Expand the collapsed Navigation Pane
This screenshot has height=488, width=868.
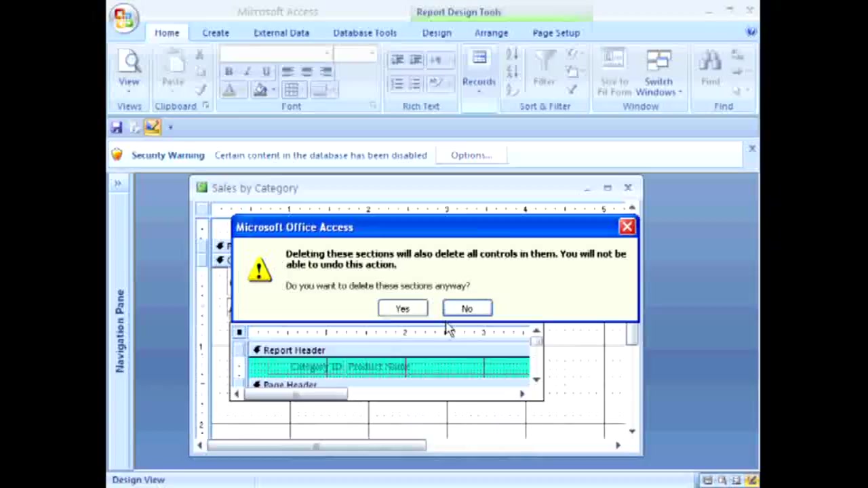(x=117, y=183)
